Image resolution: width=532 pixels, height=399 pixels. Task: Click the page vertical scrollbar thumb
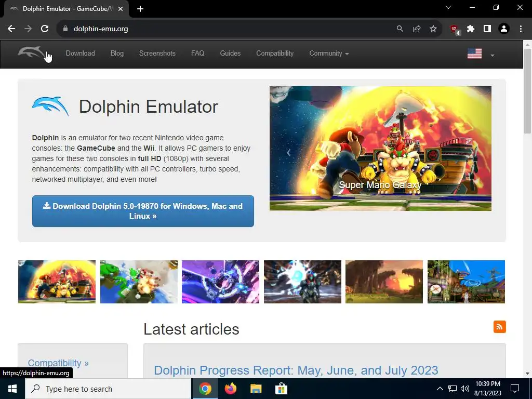click(527, 91)
